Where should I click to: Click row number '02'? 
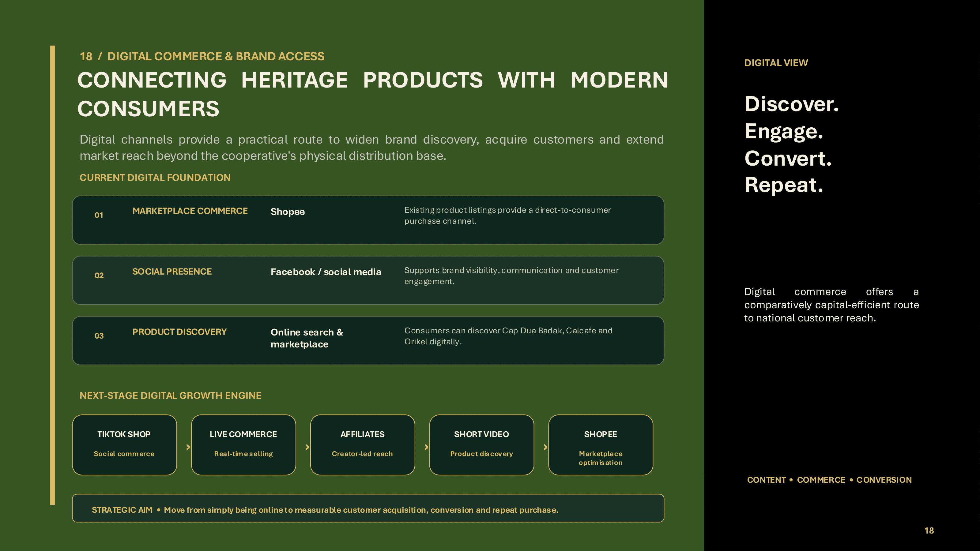click(x=99, y=276)
